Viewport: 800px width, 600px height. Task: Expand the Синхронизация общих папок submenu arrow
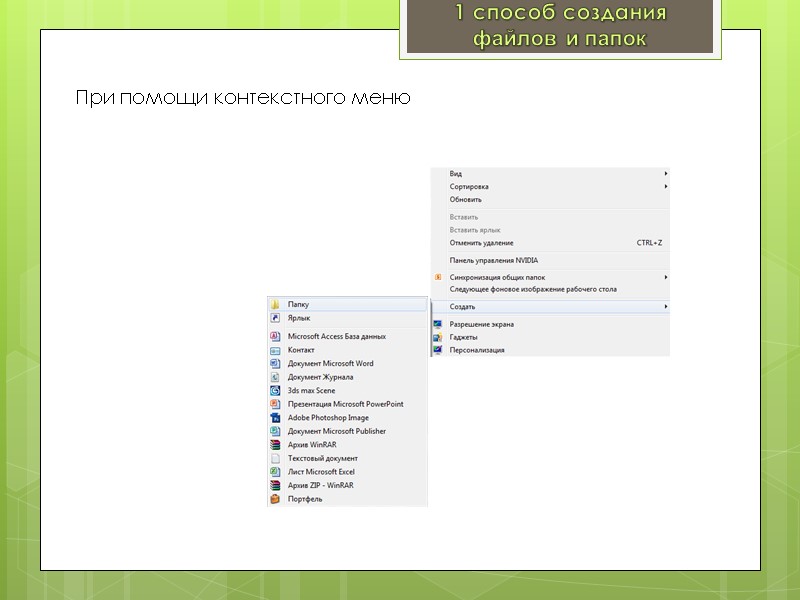(666, 277)
